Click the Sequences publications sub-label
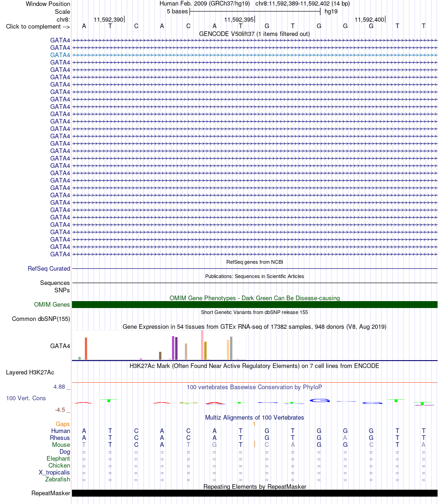438x504 pixels. click(55, 283)
